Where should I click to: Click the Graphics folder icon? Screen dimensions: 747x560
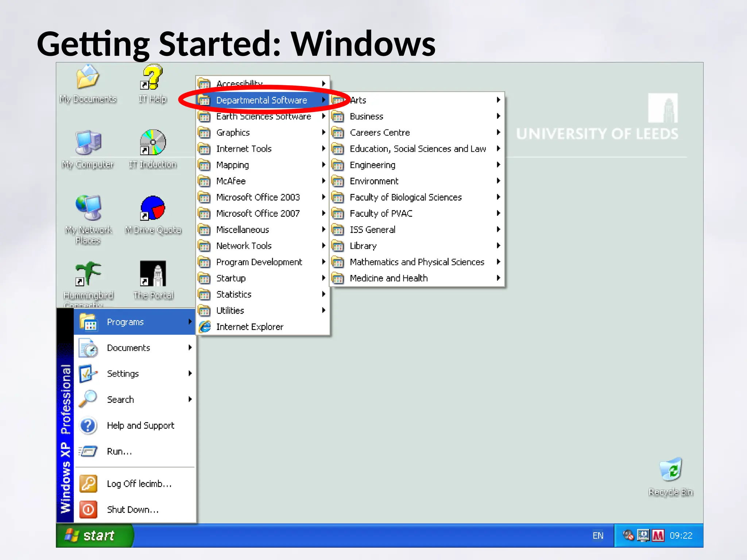(x=204, y=132)
